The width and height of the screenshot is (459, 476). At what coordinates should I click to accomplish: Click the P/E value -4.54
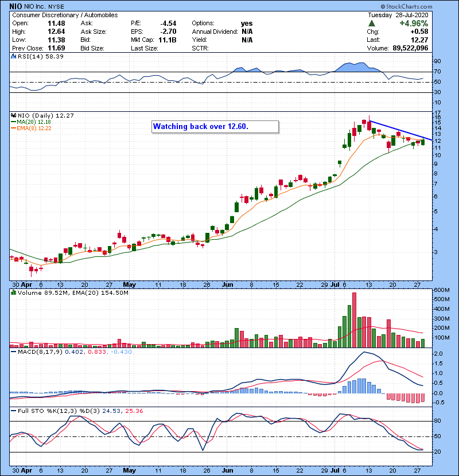pos(168,24)
